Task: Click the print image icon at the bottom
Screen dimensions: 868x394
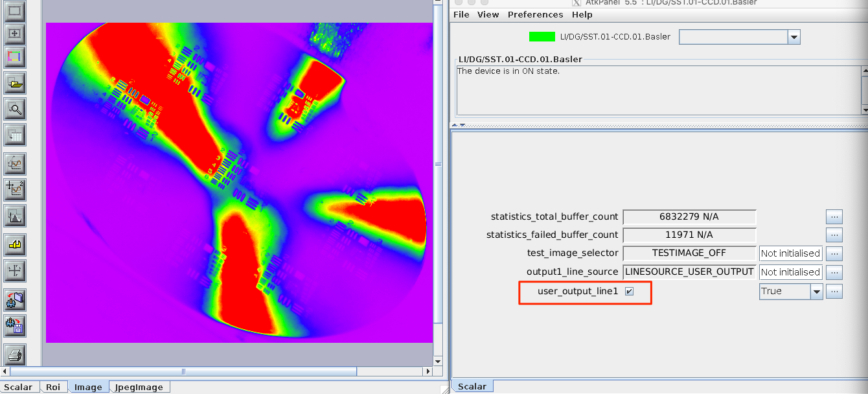Action: click(x=14, y=354)
